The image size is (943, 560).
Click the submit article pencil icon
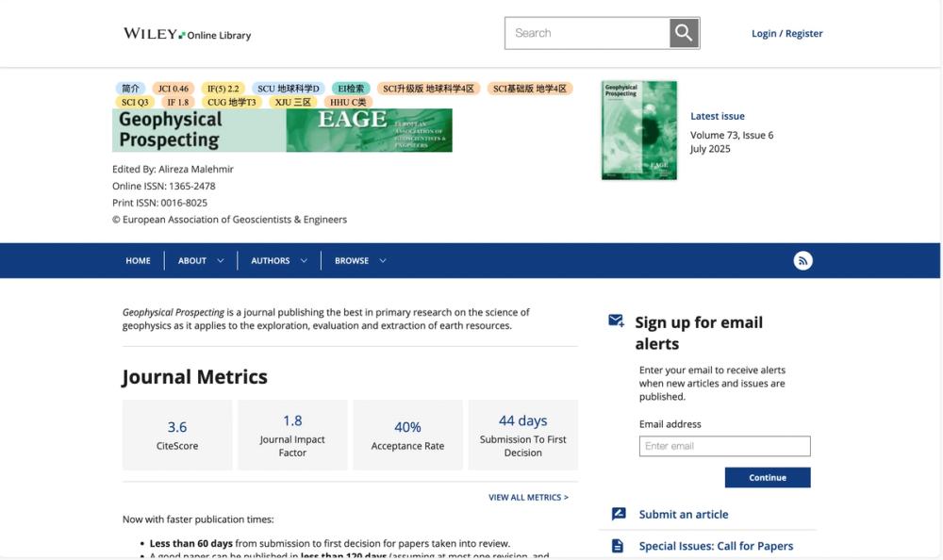pyautogui.click(x=619, y=514)
